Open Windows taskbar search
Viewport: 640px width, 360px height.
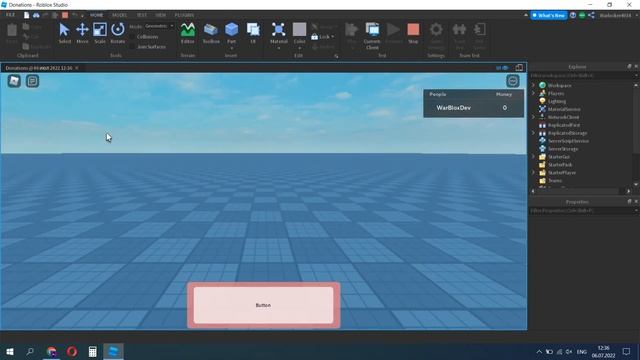point(30,351)
